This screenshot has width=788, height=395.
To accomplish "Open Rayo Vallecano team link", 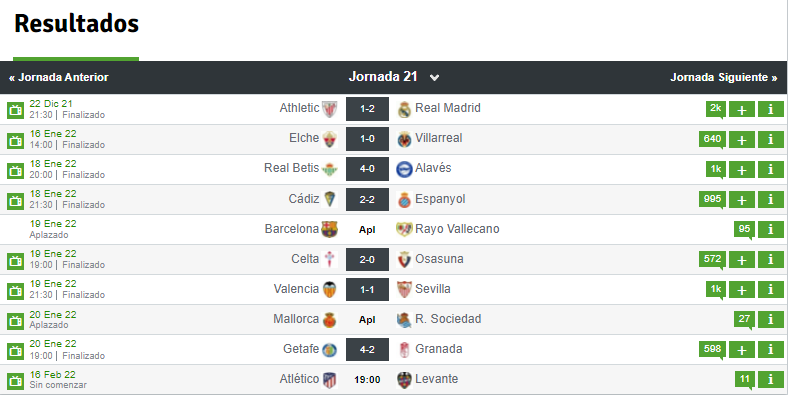I will tap(457, 229).
